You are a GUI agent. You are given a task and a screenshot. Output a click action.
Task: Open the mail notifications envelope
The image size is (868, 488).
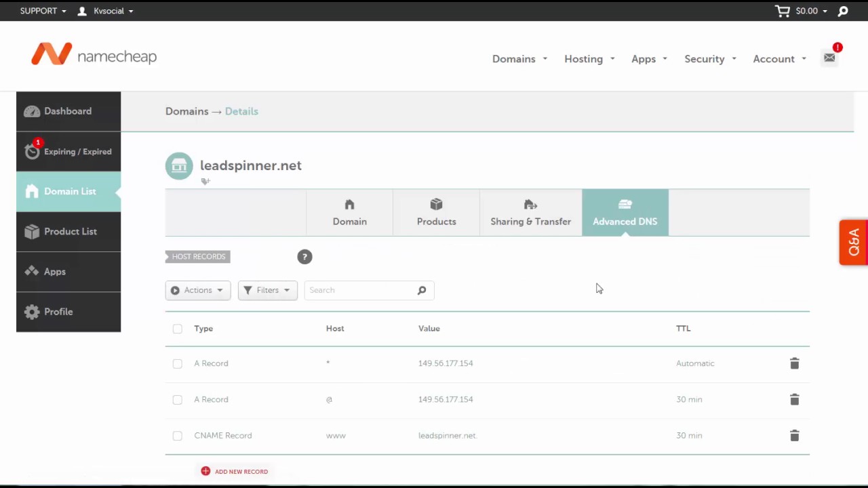829,58
